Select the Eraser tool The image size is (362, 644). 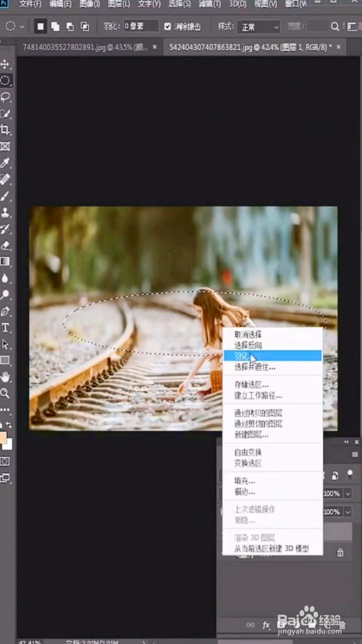click(5, 245)
